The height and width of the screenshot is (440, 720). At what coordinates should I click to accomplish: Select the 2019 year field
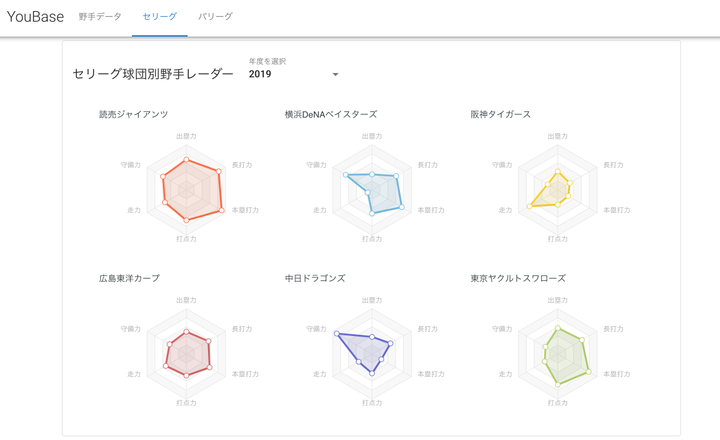pos(285,74)
